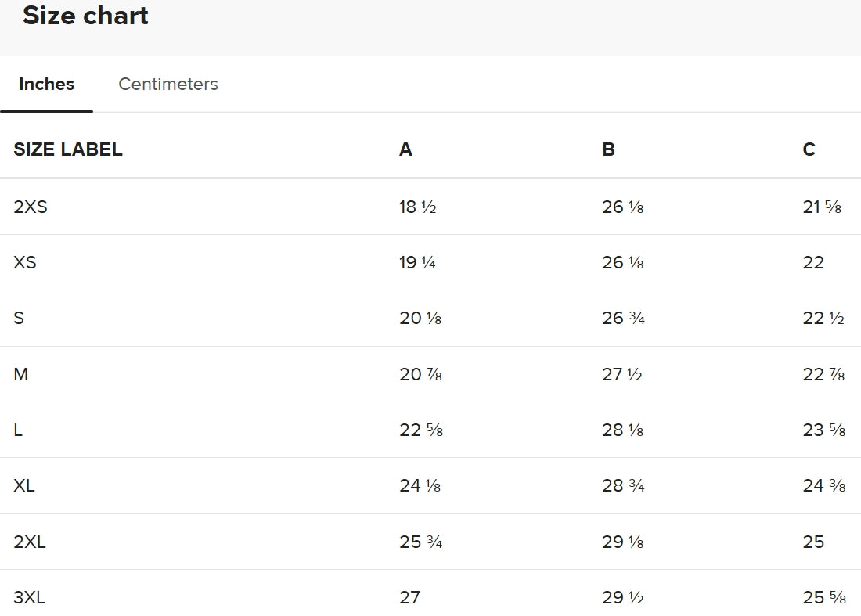
Task: Click the Size chart heading
Action: [85, 16]
